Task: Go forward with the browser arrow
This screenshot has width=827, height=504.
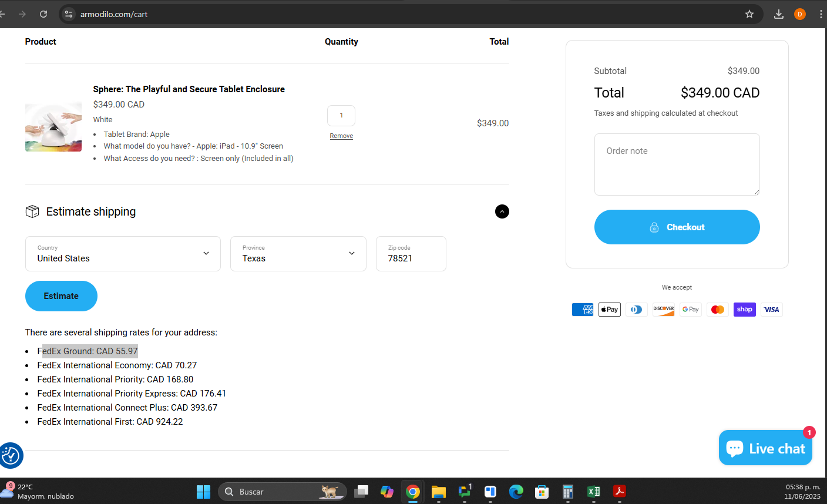Action: pos(22,14)
